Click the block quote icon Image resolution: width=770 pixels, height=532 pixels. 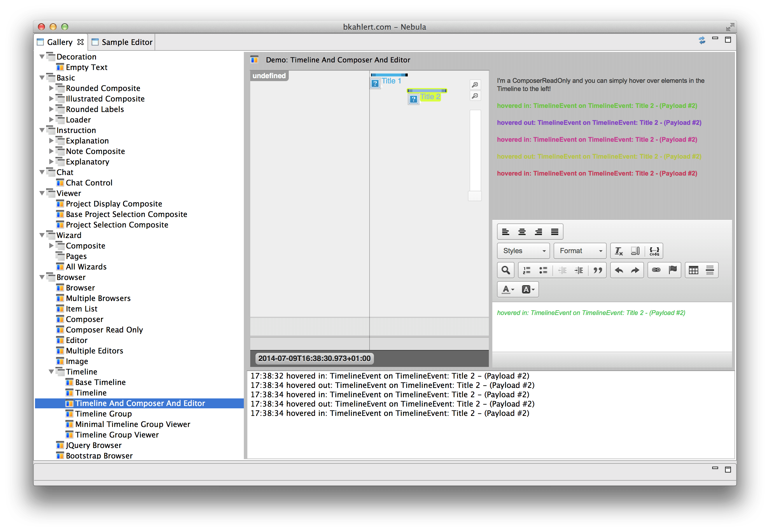point(598,270)
